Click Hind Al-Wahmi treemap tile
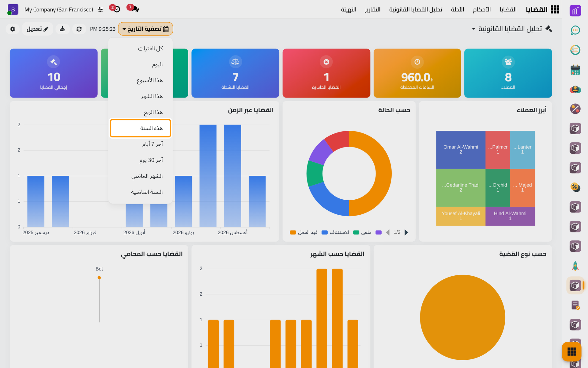 [510, 216]
